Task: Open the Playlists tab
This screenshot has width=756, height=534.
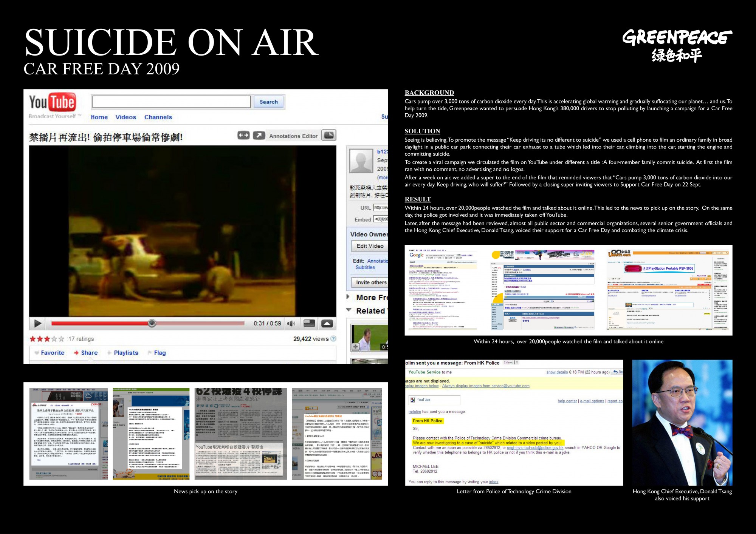Action: click(x=125, y=353)
